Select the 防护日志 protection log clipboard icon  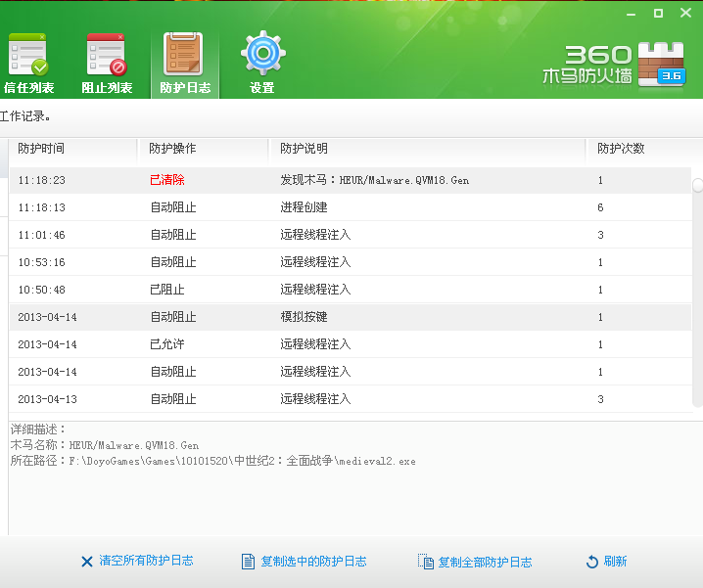tap(183, 54)
